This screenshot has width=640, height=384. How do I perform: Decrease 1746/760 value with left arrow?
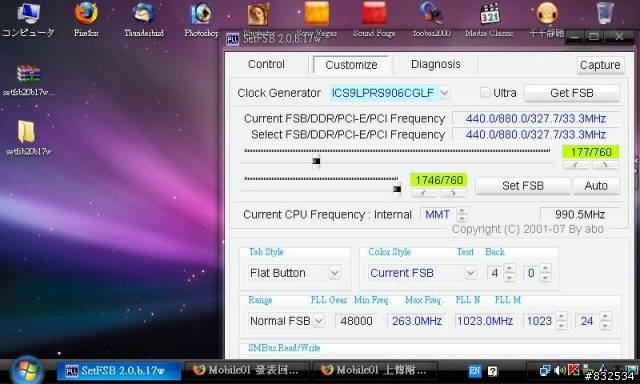[424, 193]
